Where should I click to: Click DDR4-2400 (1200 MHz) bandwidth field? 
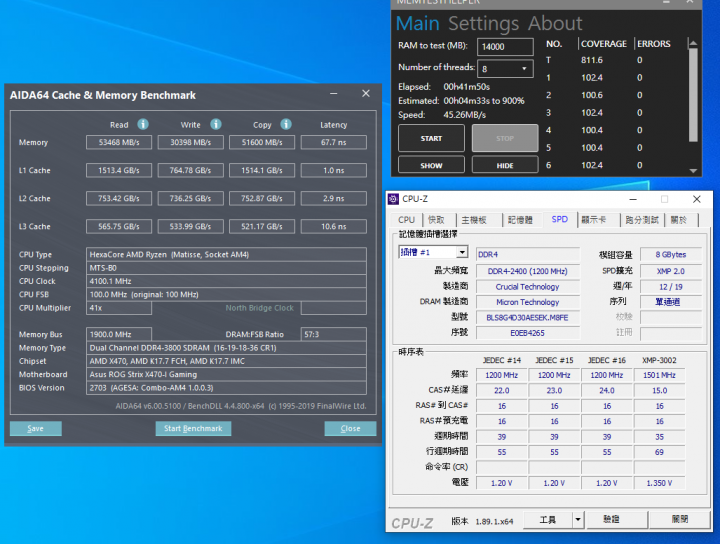pyautogui.click(x=528, y=271)
